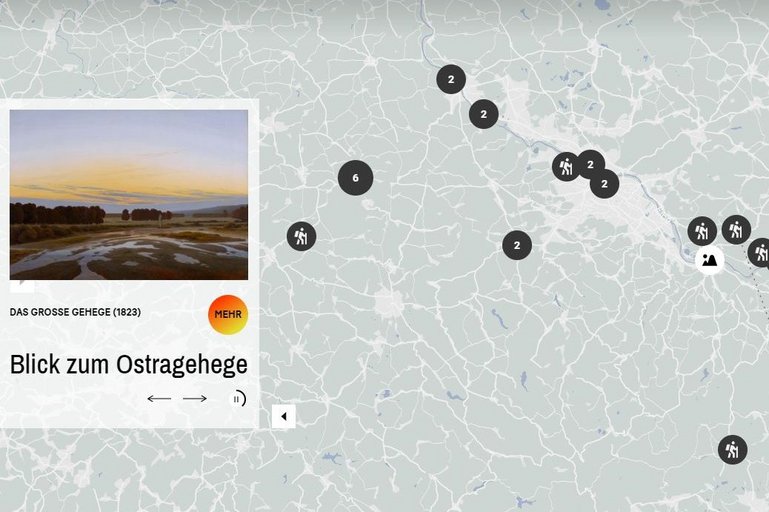Select the hiker marker at bottom right
This screenshot has height=512, width=769.
point(732,449)
